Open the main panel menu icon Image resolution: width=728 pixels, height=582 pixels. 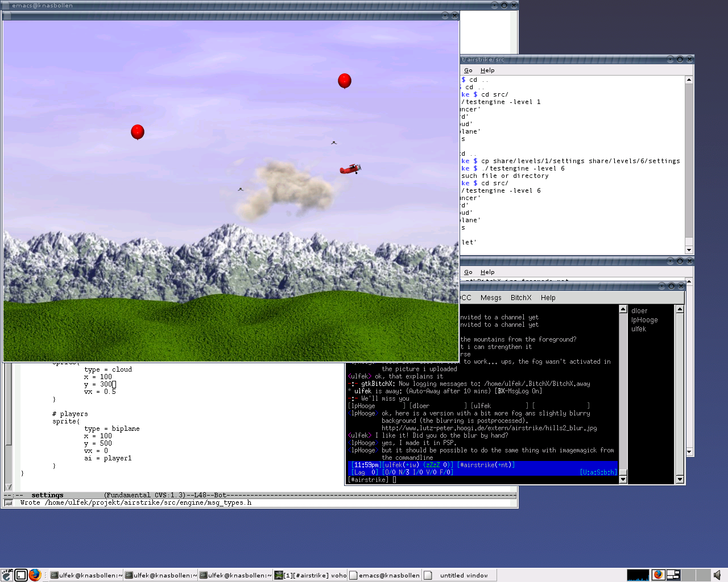tap(7, 575)
